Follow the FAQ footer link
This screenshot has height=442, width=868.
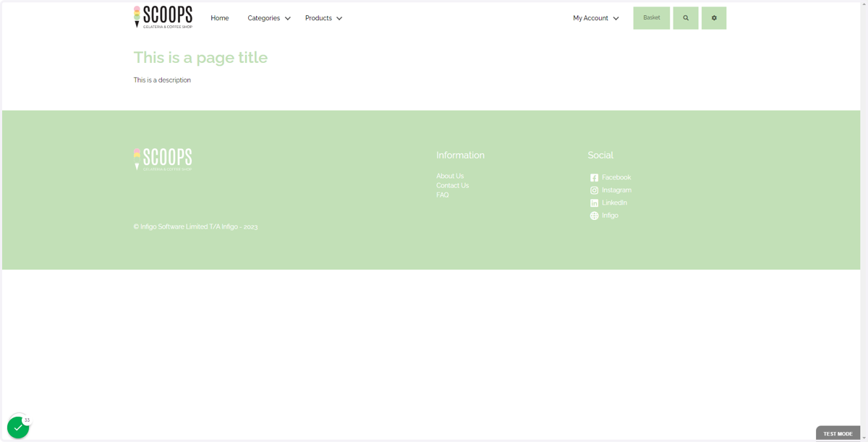pos(443,195)
